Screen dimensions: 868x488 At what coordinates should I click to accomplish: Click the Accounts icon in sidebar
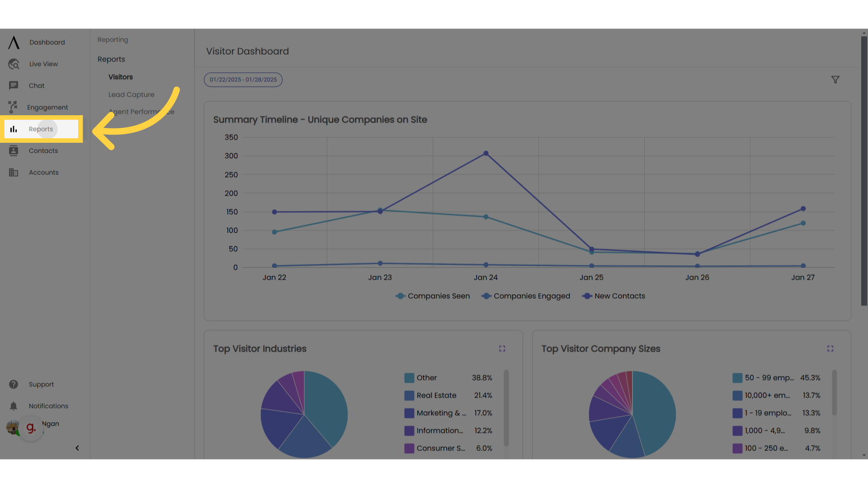coord(13,172)
